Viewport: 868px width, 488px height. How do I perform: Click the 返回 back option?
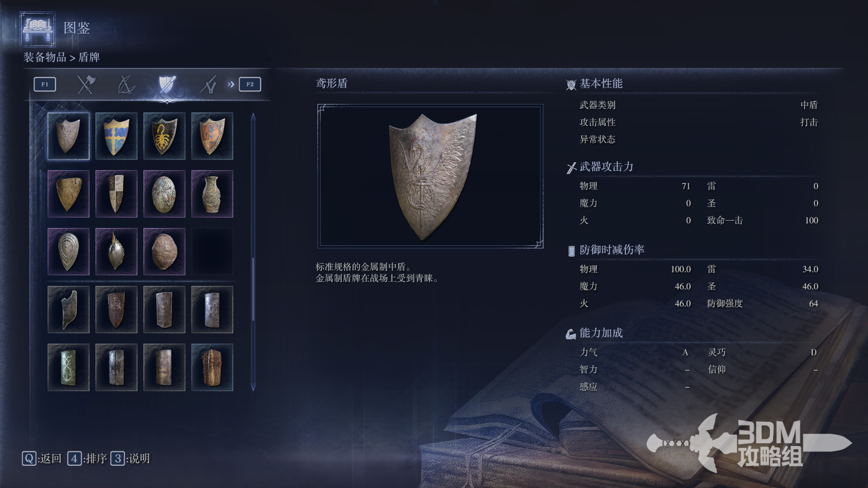(42, 459)
